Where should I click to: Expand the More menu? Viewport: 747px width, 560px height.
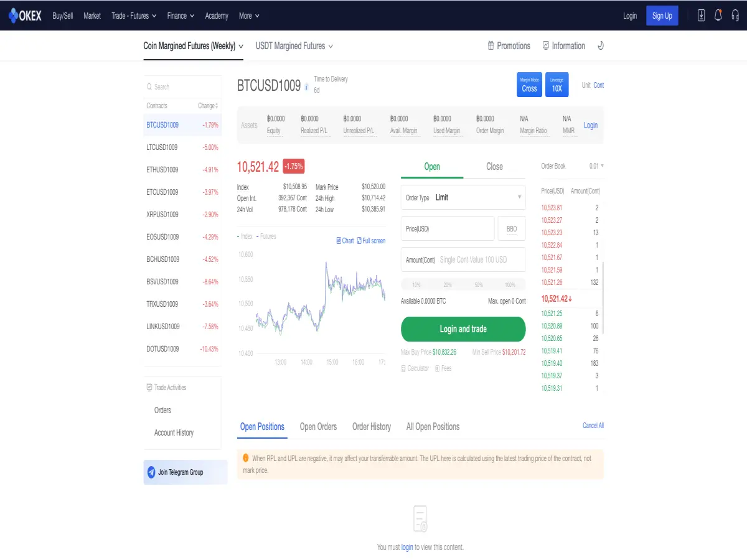click(249, 16)
